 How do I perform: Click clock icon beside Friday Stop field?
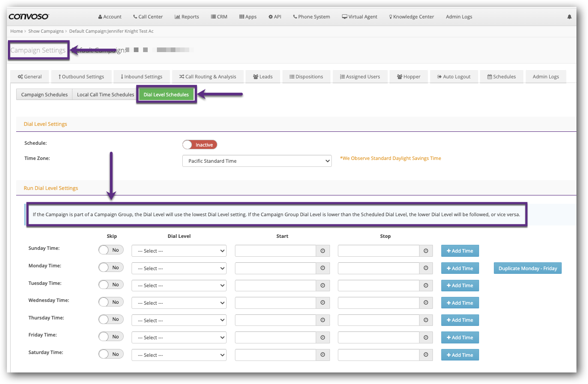click(x=426, y=337)
